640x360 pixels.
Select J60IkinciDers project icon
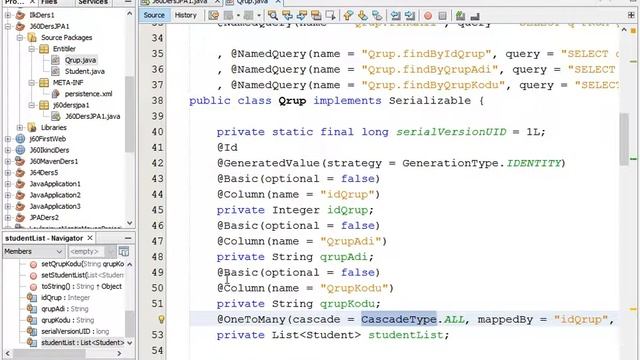tap(20, 150)
